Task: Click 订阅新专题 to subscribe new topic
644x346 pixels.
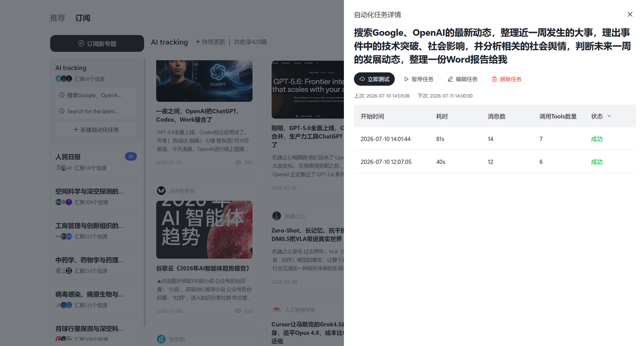Action: click(x=97, y=43)
